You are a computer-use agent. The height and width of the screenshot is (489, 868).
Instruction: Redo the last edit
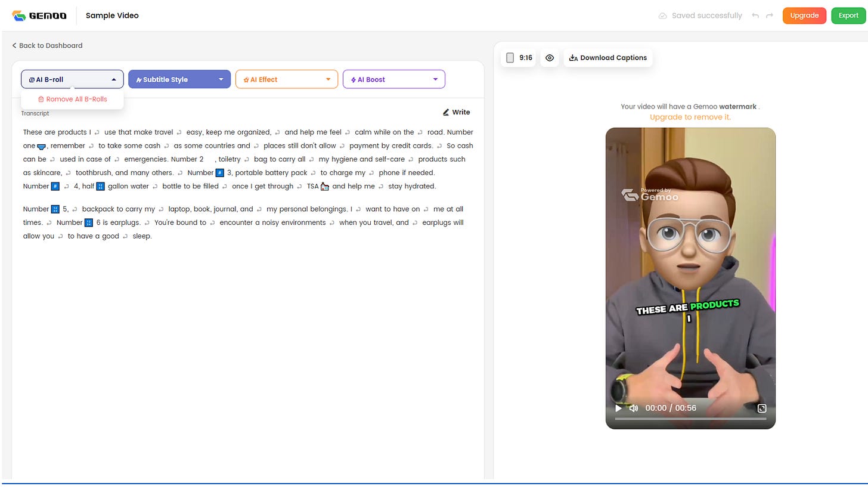pos(770,16)
